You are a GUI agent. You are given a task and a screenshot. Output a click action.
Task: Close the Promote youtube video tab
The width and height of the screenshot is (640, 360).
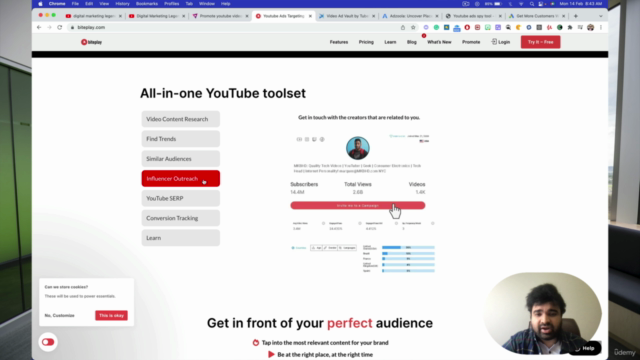click(x=247, y=16)
